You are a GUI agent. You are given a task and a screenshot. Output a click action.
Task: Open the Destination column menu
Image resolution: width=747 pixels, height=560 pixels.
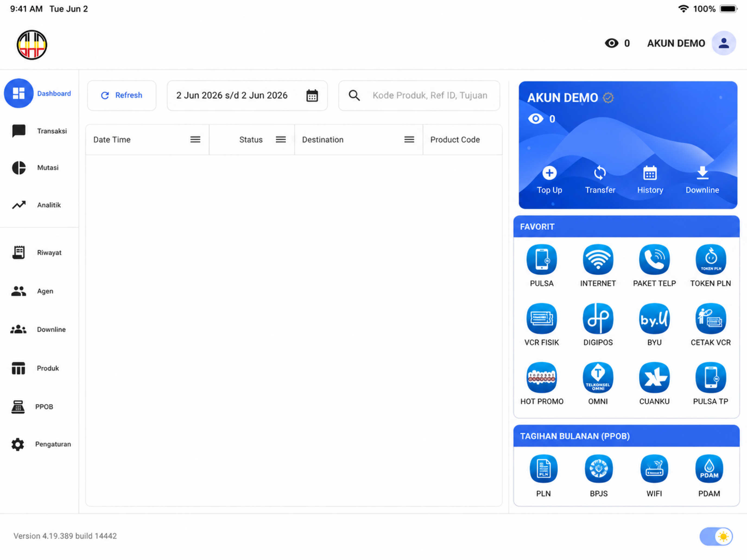point(409,140)
